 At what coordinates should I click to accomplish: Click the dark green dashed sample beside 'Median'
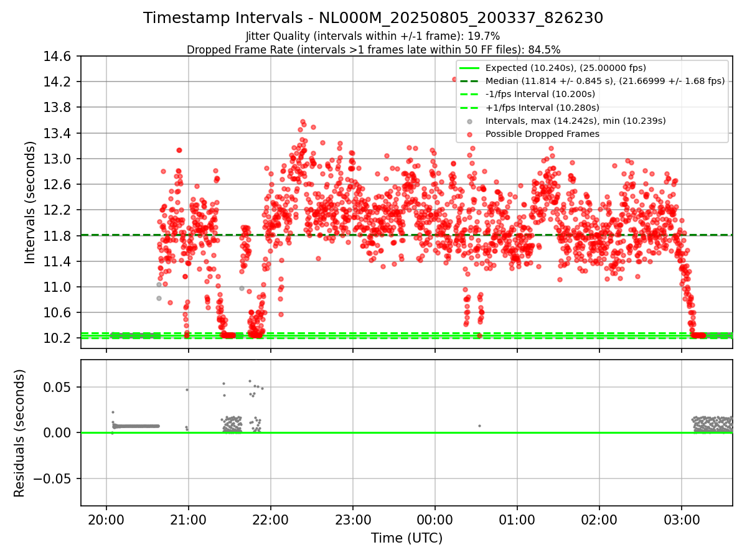(469, 81)
